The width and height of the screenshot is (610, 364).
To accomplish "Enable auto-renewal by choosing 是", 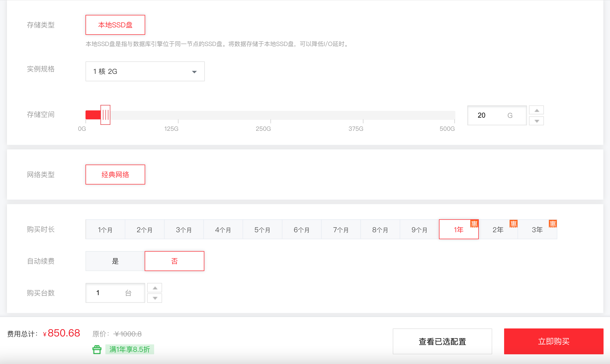I will pyautogui.click(x=115, y=261).
